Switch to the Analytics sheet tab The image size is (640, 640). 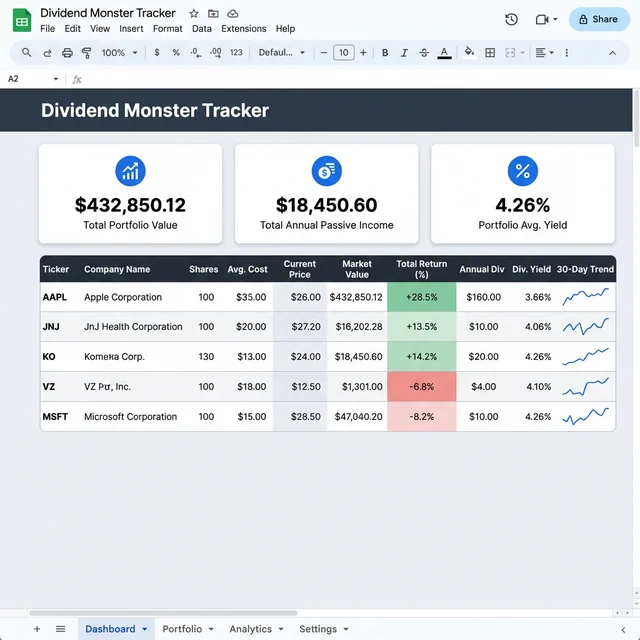pos(250,629)
